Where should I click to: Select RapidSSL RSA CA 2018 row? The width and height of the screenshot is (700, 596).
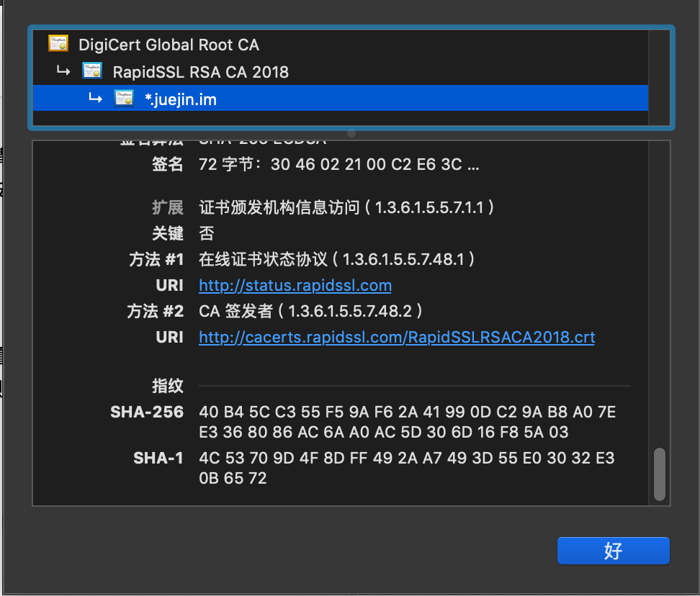click(340, 72)
